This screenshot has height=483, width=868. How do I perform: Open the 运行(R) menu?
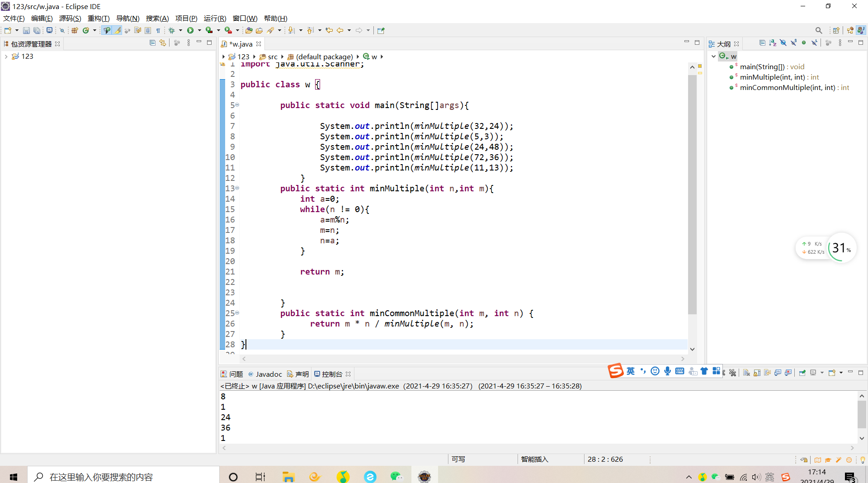coord(215,19)
